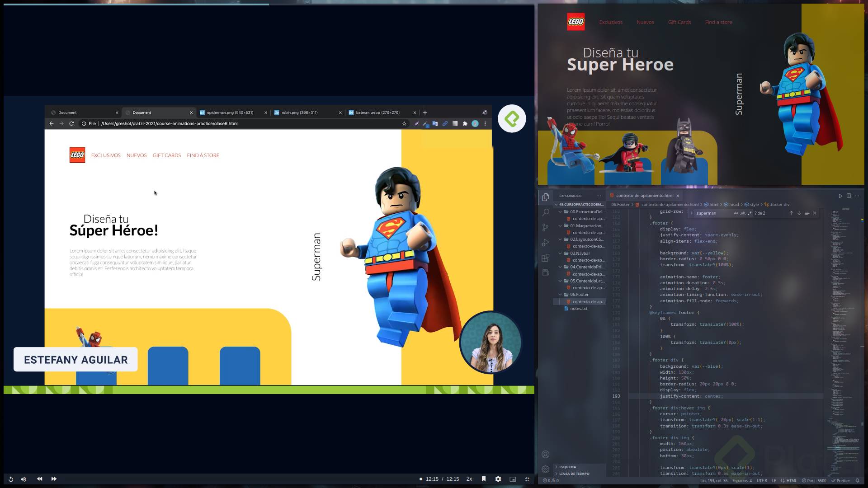868x488 pixels.
Task: Toggle match case in find widget
Action: click(736, 213)
